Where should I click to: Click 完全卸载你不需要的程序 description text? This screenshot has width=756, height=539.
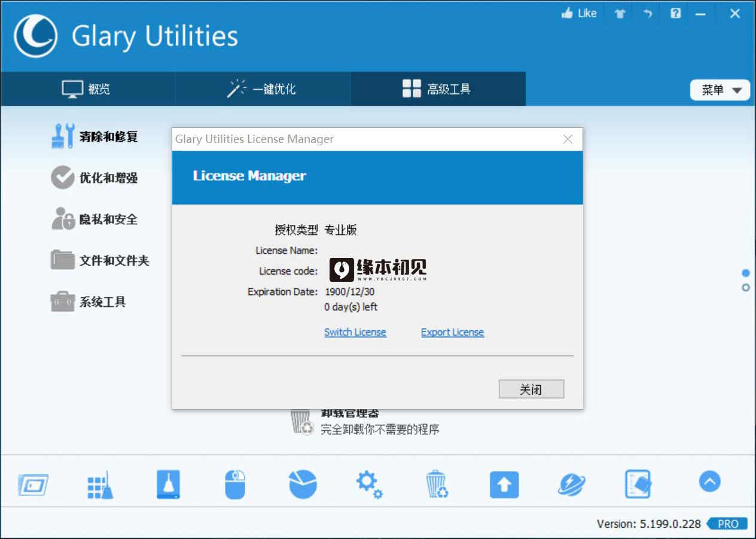(380, 430)
